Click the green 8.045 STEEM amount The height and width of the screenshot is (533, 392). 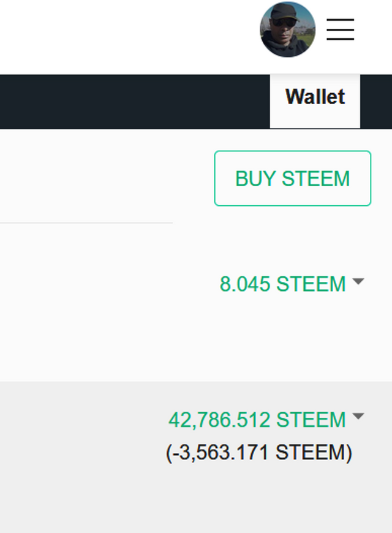[282, 284]
